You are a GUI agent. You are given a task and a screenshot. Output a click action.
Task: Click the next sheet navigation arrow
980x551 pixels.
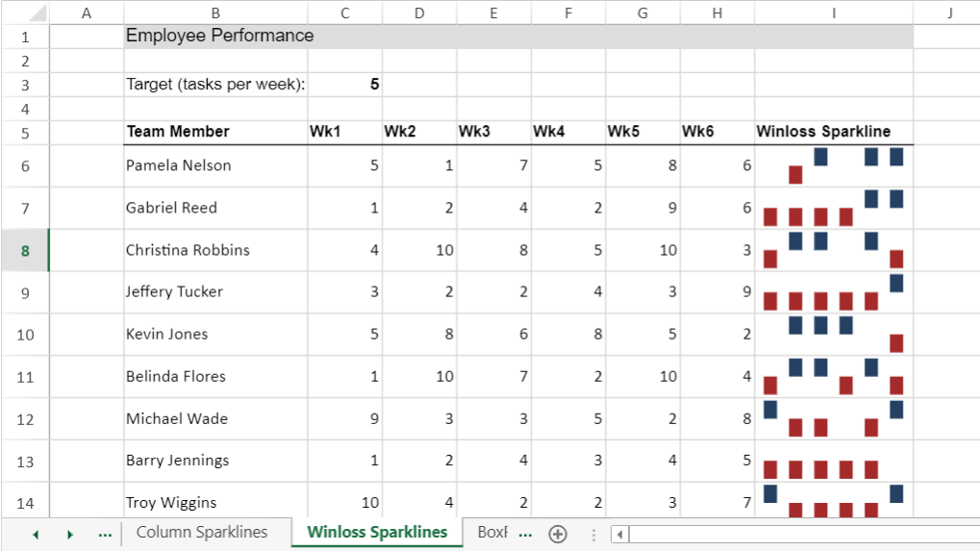coord(69,534)
